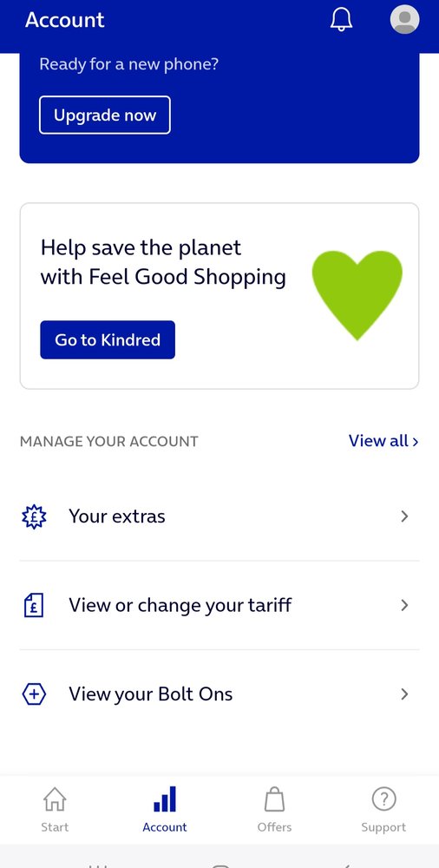Select the Your extras pound badge icon
The width and height of the screenshot is (439, 868).
click(x=34, y=516)
